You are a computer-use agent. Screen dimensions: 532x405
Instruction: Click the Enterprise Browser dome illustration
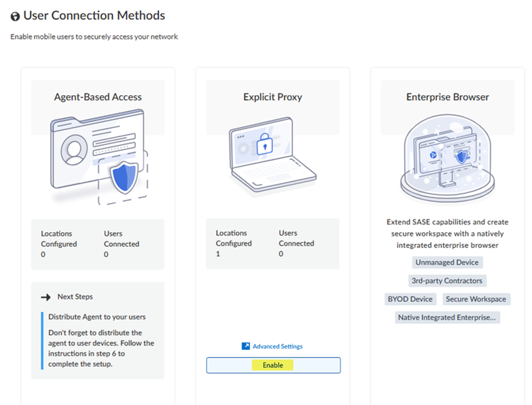click(x=447, y=158)
